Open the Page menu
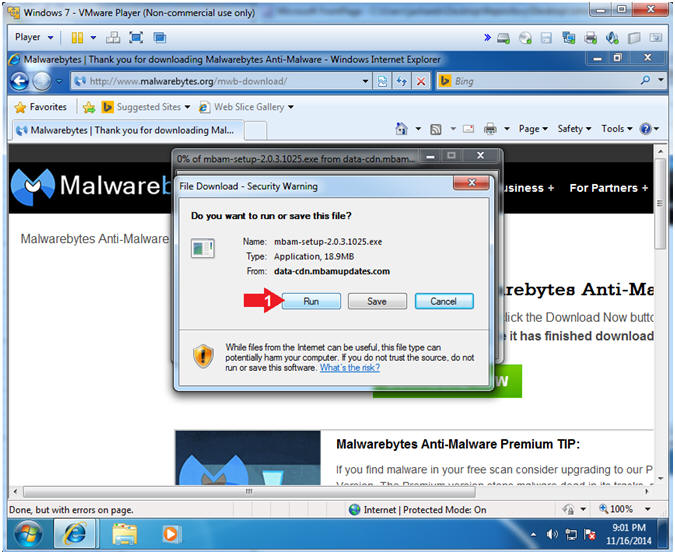 (x=533, y=129)
